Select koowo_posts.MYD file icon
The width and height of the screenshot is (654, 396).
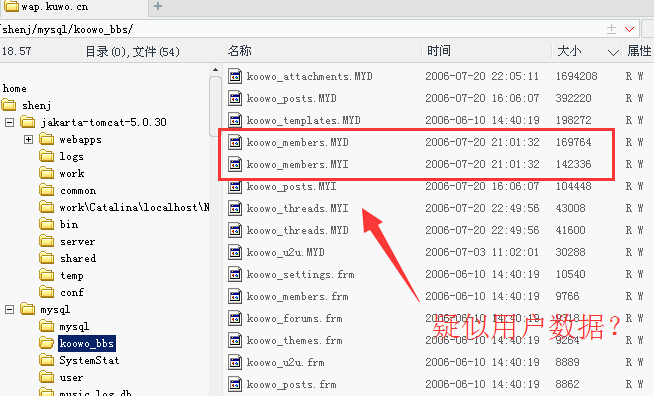(x=235, y=98)
